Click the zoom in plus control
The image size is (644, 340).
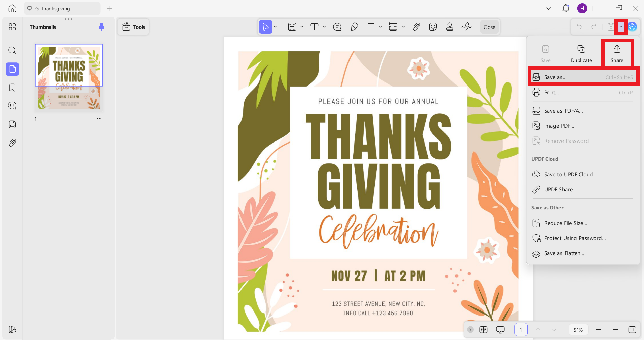coord(615,330)
